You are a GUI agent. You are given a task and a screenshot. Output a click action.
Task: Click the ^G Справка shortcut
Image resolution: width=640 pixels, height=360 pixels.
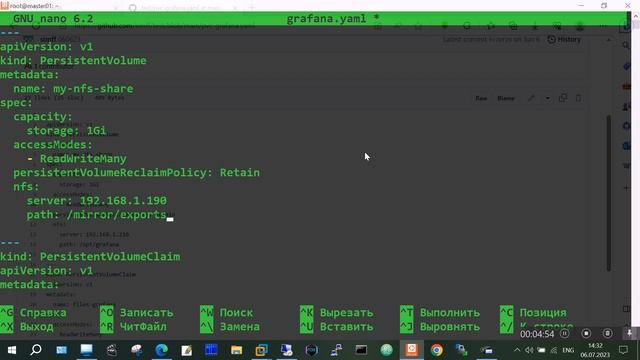[x=33, y=313]
